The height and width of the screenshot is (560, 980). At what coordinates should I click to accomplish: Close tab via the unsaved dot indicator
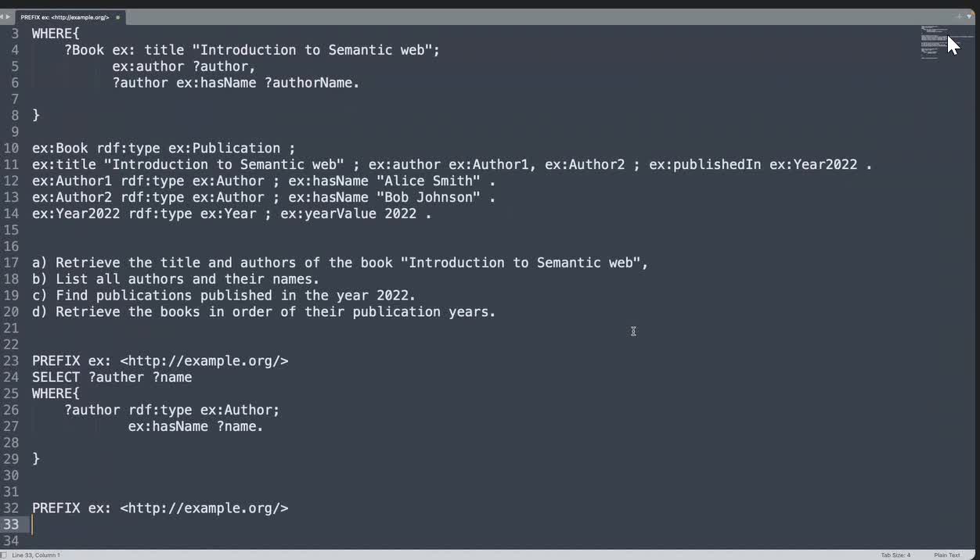coord(117,17)
